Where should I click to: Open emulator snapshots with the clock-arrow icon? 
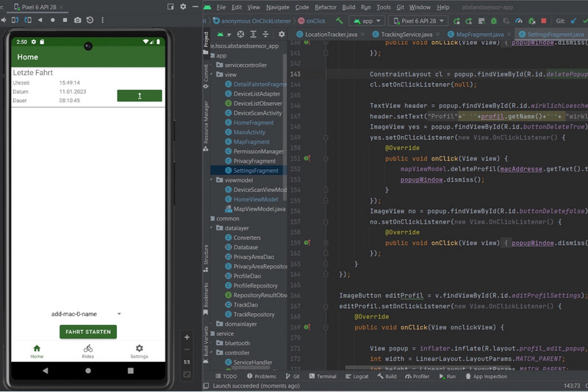[x=90, y=20]
